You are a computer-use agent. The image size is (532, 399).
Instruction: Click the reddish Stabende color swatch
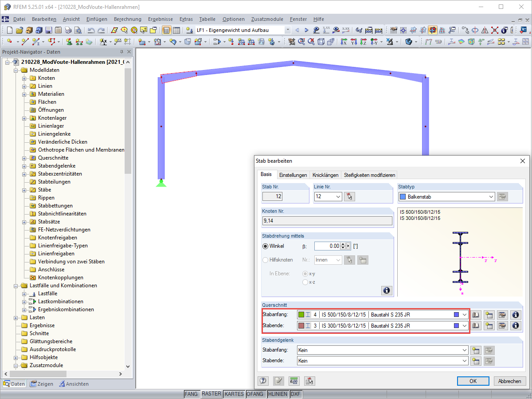301,325
